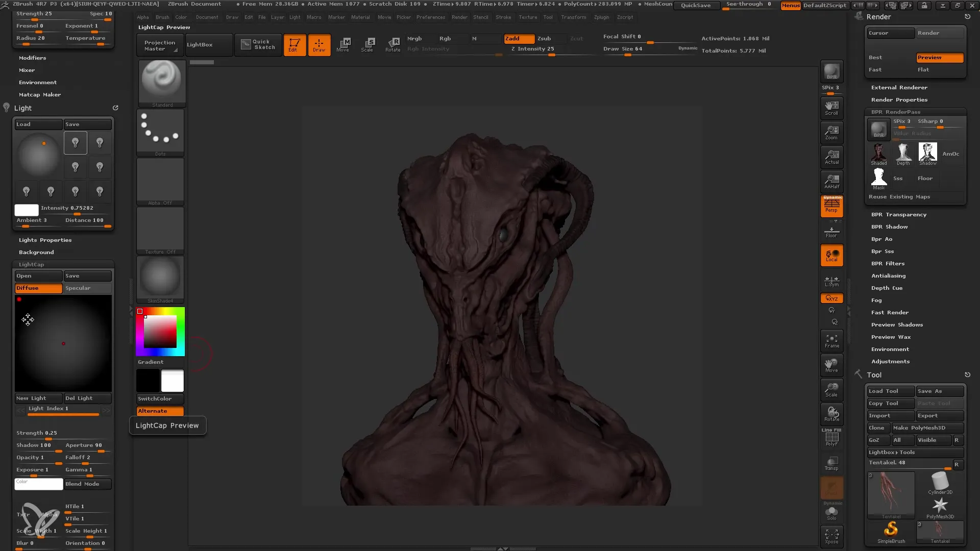Expand Render Properties section
The height and width of the screenshot is (551, 980).
click(899, 100)
